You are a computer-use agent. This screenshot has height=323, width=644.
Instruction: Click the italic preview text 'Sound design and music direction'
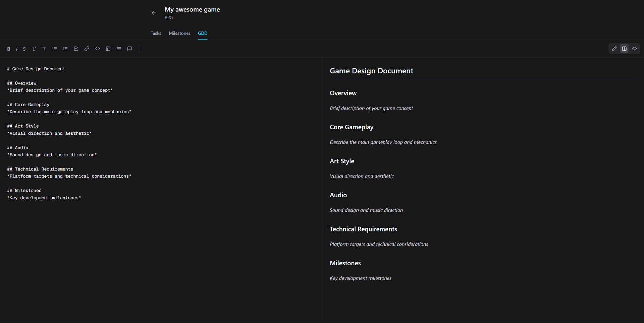point(366,210)
